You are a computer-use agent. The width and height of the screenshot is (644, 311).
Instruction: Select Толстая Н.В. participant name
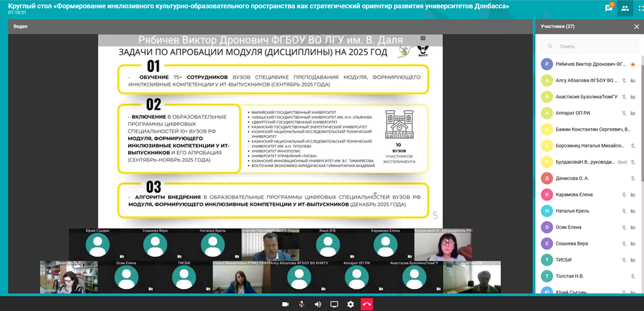coord(569,276)
